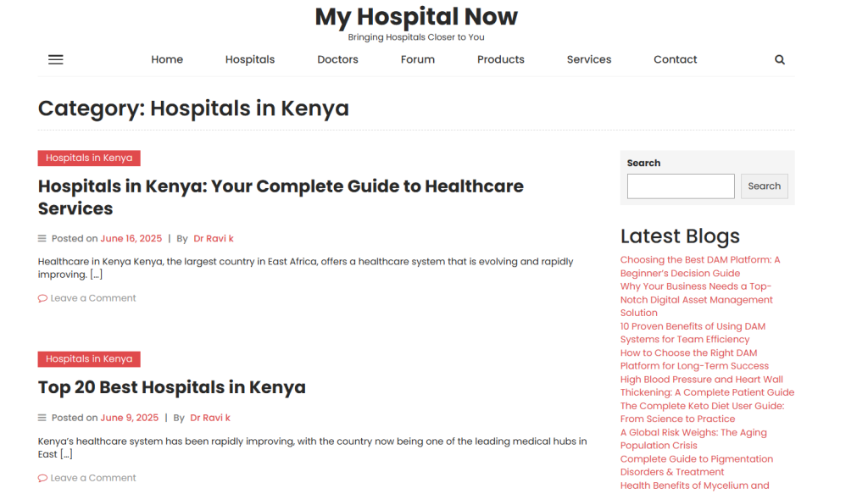The image size is (868, 494).
Task: Click Dr Ravi k author on Top 20 post
Action: [210, 418]
